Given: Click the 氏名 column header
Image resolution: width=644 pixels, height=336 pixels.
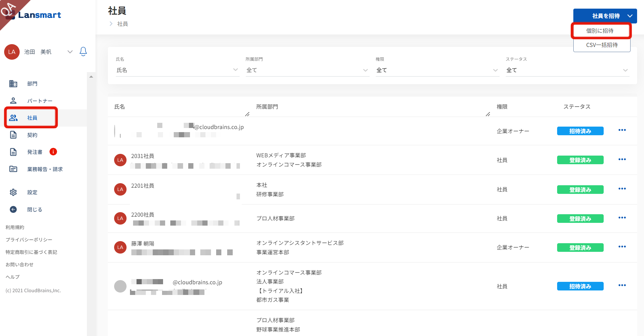Looking at the screenshot, I should 120,107.
